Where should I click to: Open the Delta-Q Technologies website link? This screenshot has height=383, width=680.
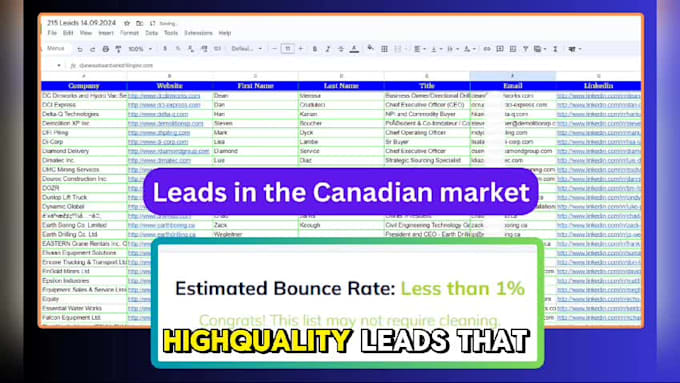(158, 114)
